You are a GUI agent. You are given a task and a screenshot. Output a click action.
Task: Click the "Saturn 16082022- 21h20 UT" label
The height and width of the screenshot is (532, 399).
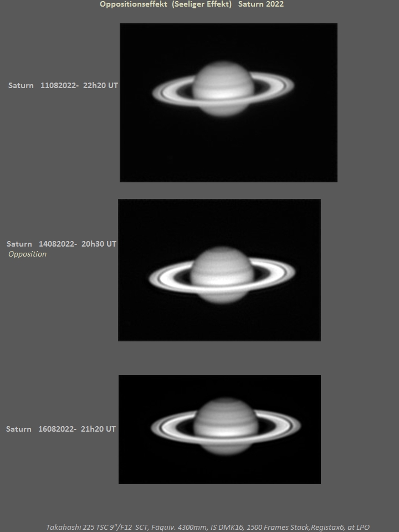pos(61,429)
